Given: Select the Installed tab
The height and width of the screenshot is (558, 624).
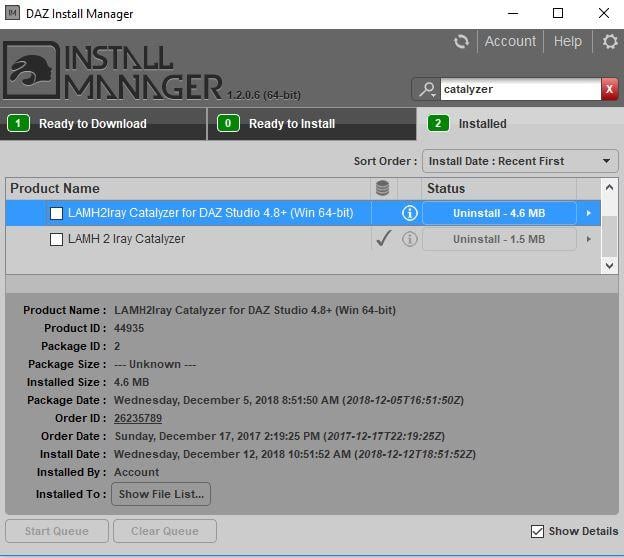Looking at the screenshot, I should (520, 123).
